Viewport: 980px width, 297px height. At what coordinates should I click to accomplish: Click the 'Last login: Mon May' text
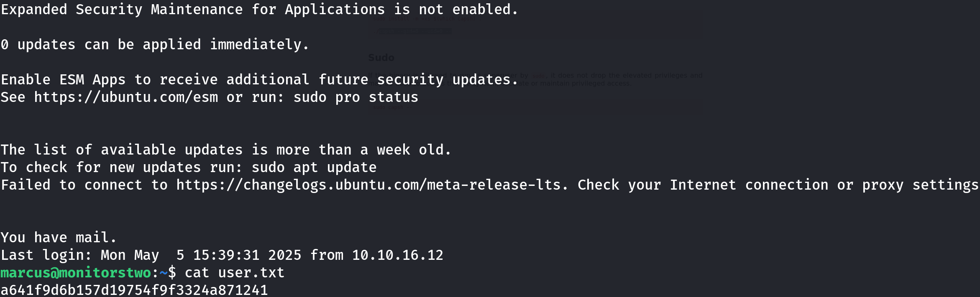[x=80, y=255]
